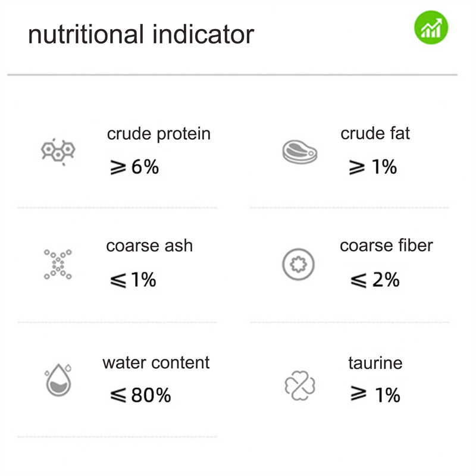The width and height of the screenshot is (476, 476).
Task: Click the coarse fiber label
Action: point(386,245)
